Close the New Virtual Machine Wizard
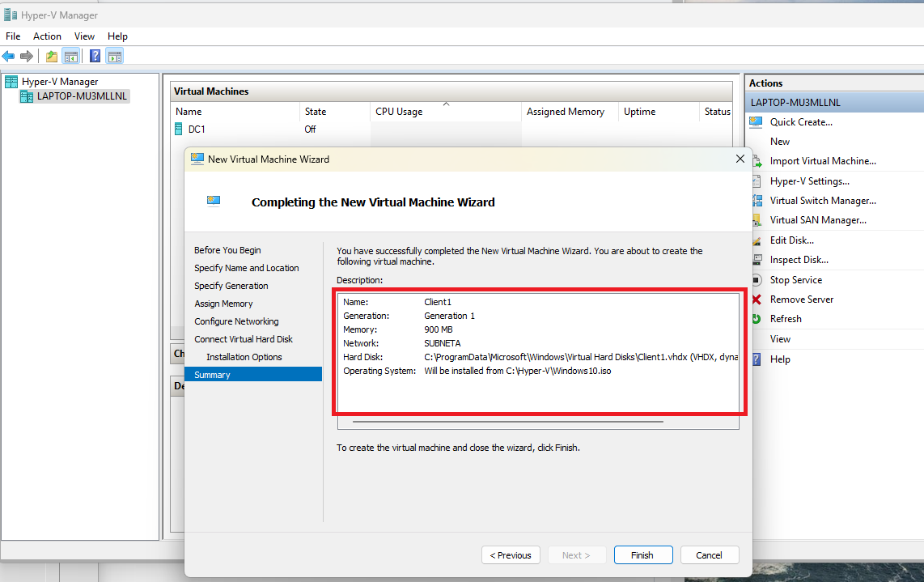 tap(740, 159)
